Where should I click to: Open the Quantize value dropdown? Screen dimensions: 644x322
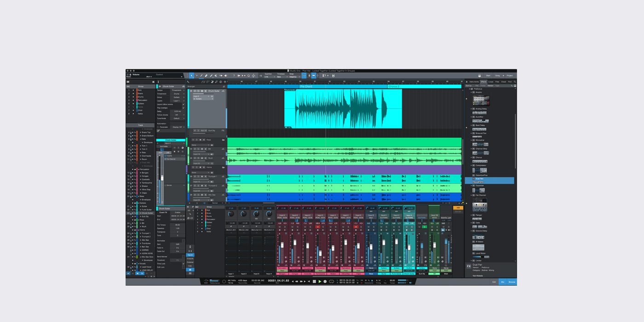270,77
